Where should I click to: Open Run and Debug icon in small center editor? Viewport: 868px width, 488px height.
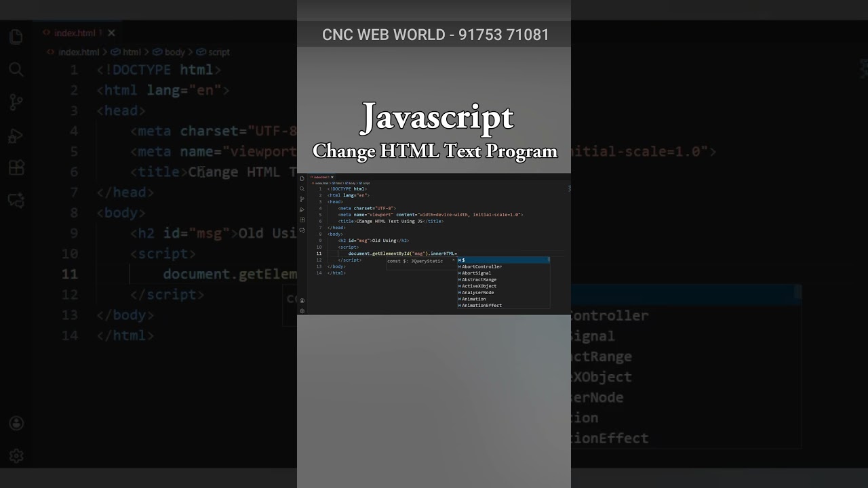pos(302,210)
